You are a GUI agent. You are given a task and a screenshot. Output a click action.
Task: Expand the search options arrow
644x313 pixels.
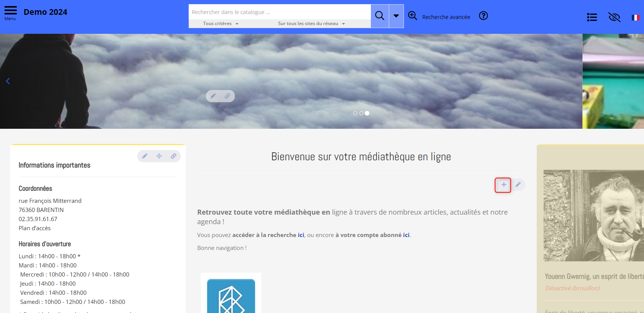pyautogui.click(x=396, y=16)
